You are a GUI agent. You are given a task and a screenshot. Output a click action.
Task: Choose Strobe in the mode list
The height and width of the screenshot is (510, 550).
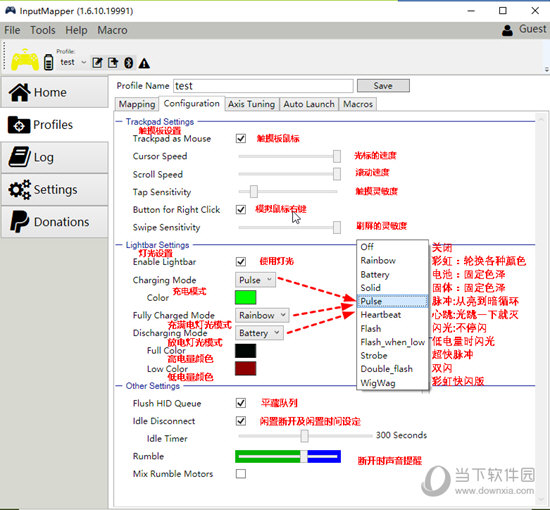392,355
